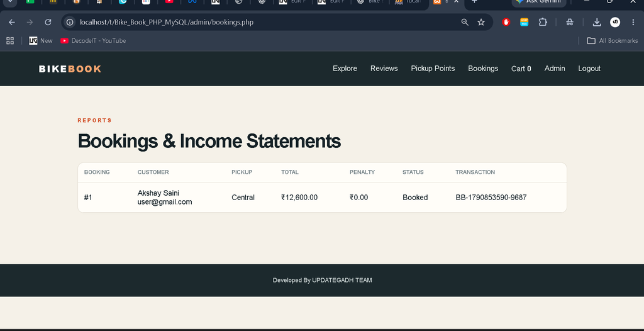This screenshot has height=331, width=644.
Task: Click the CUSTOMER column header
Action: click(x=153, y=172)
